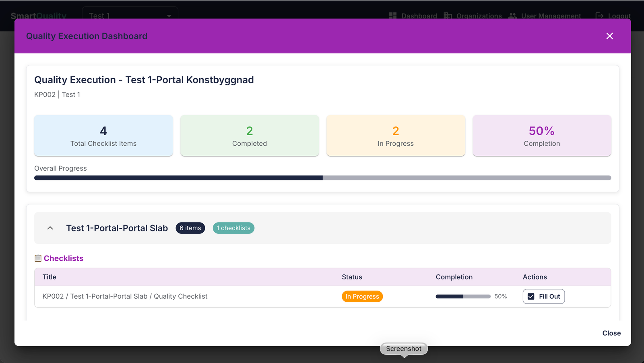Click the KP002 | Test 1 subtitle
The image size is (644, 363).
[57, 95]
